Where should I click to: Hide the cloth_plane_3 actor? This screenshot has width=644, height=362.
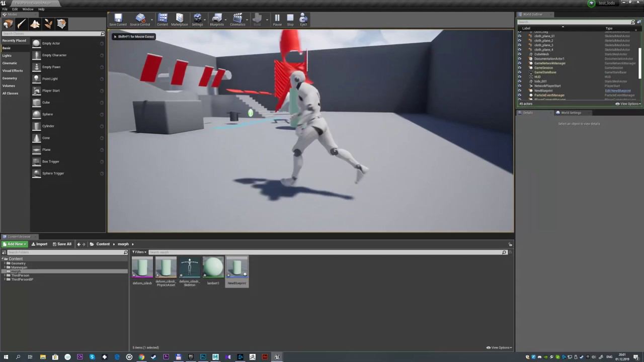(520, 45)
